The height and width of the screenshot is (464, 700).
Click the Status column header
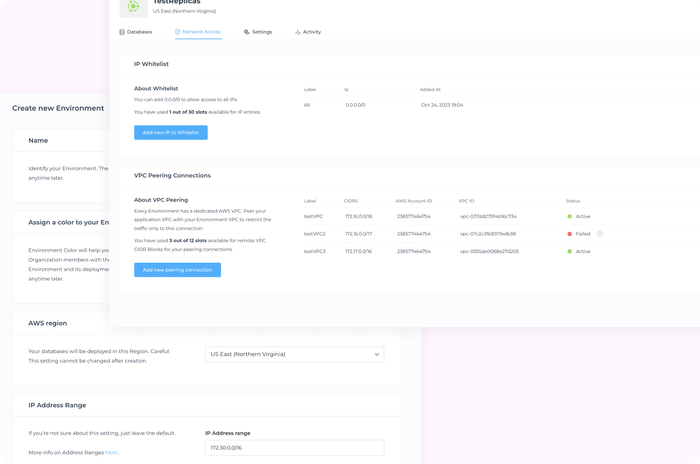(x=573, y=201)
